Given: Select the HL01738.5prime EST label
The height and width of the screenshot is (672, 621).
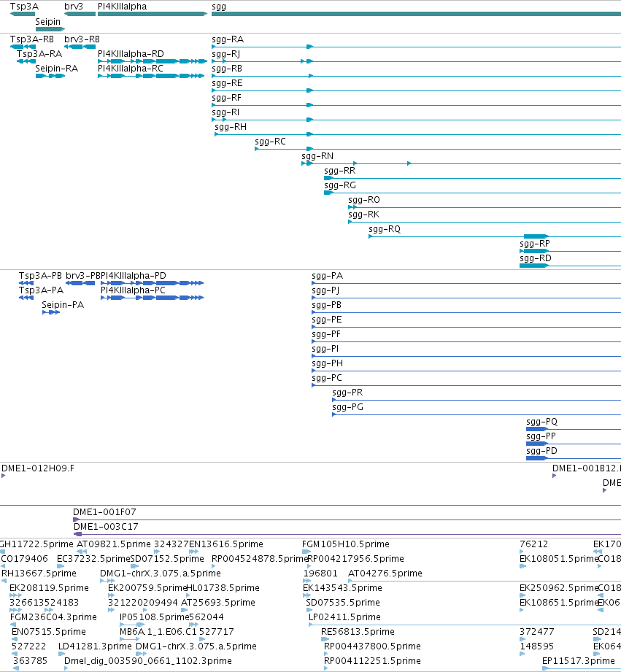Looking at the screenshot, I should point(223,587).
